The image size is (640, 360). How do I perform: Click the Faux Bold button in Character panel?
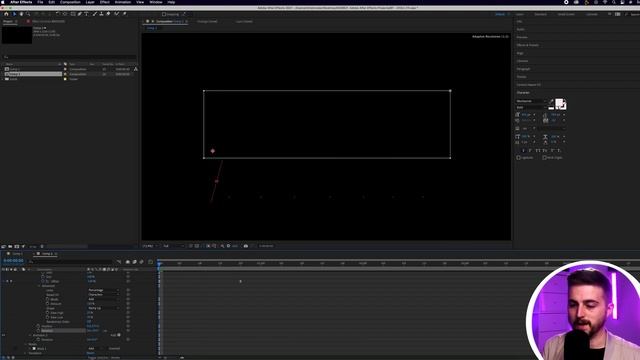[524, 151]
